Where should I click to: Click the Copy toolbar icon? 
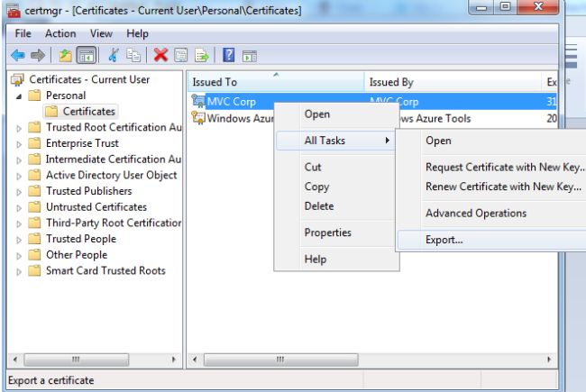pos(133,55)
